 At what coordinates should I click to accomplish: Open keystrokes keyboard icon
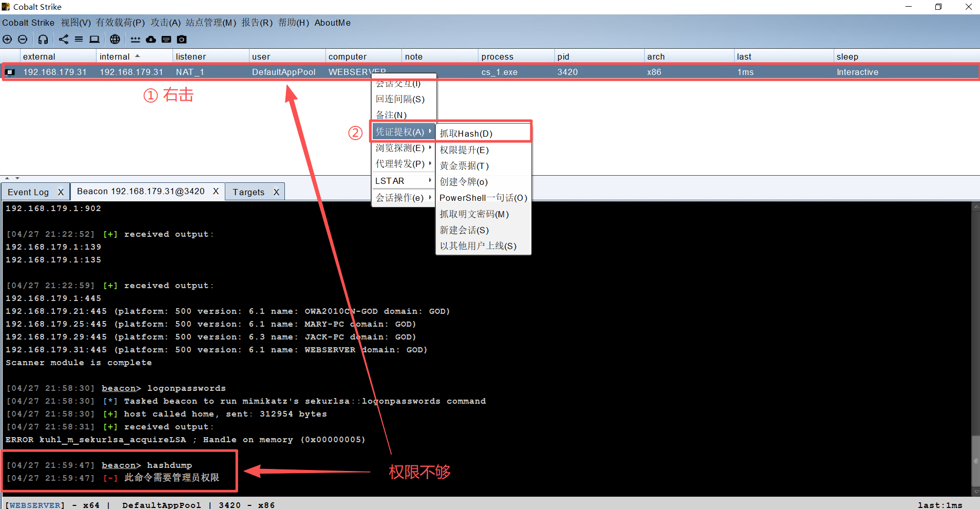point(166,40)
